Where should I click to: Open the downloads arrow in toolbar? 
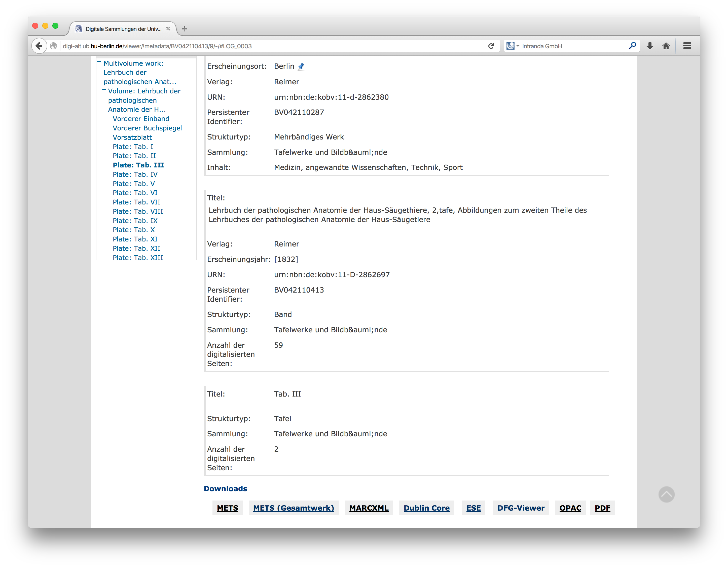click(x=650, y=46)
